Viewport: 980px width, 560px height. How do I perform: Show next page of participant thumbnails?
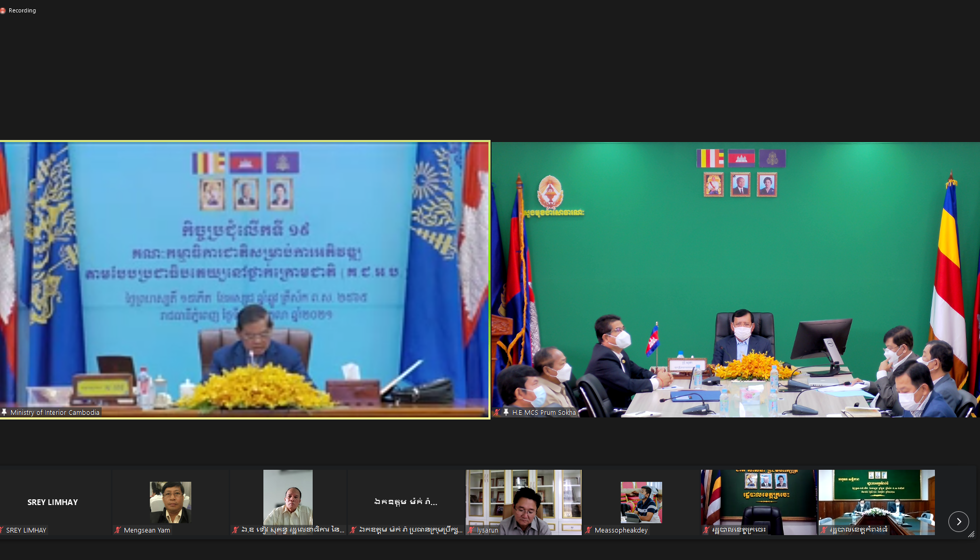(958, 522)
